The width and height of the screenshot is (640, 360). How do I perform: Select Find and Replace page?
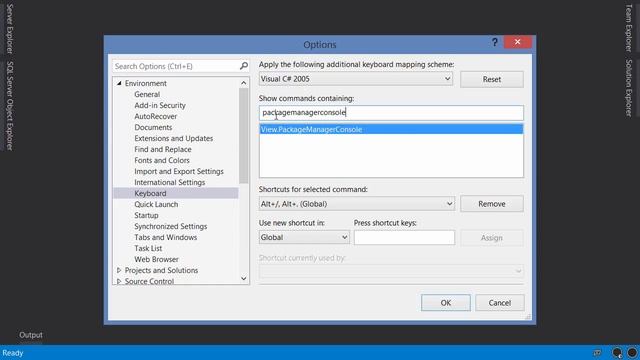point(163,149)
